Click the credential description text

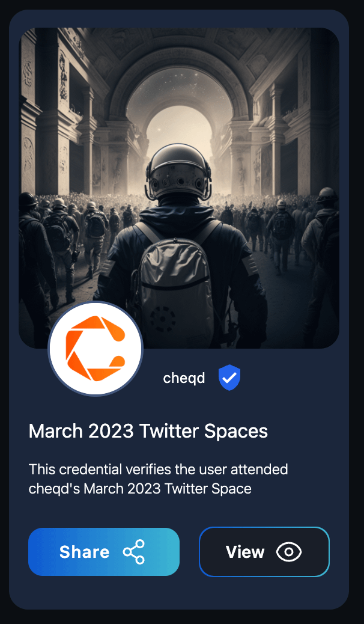click(x=158, y=479)
